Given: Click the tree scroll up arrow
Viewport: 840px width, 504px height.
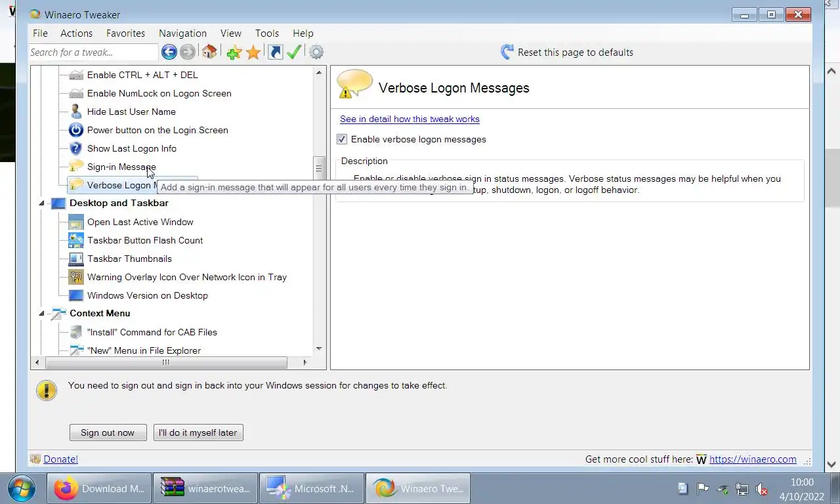Looking at the screenshot, I should pos(319,72).
